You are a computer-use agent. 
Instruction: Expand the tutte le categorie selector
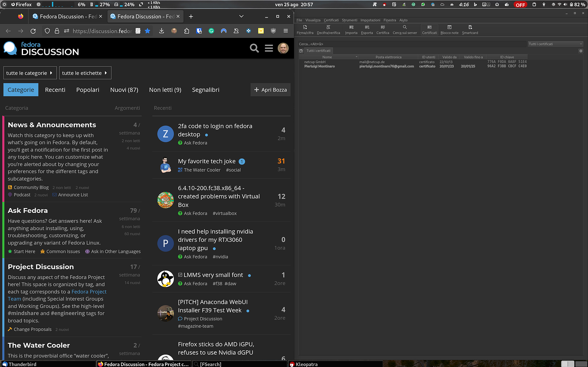[x=30, y=72]
